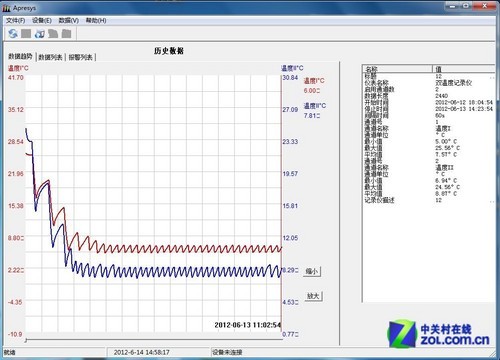Switch to the 数据列表 tab
This screenshot has width=500, height=360.
pos(50,57)
